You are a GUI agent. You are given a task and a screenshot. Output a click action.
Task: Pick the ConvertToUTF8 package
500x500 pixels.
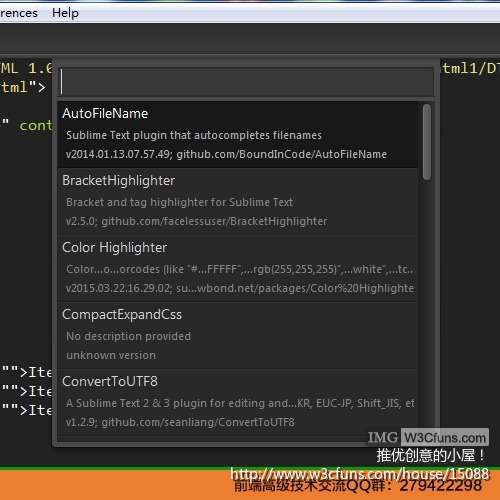(238, 402)
